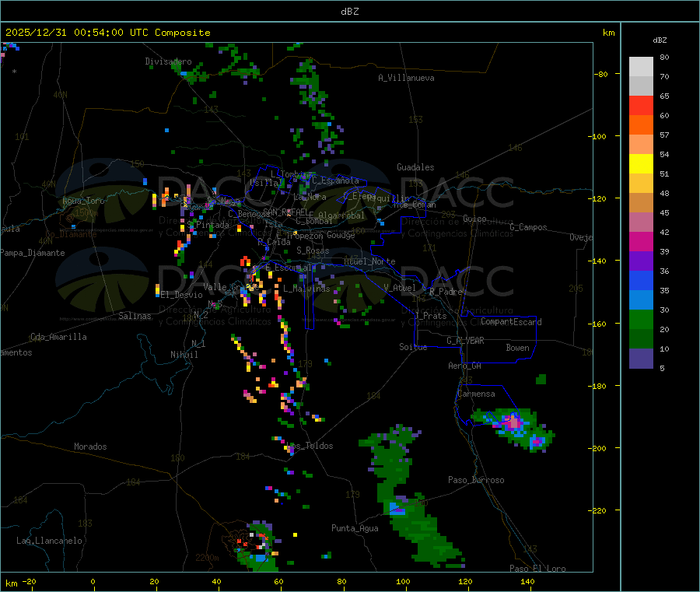
Task: Select the 54 dBZ yellow legend swatch
Action: [x=641, y=163]
